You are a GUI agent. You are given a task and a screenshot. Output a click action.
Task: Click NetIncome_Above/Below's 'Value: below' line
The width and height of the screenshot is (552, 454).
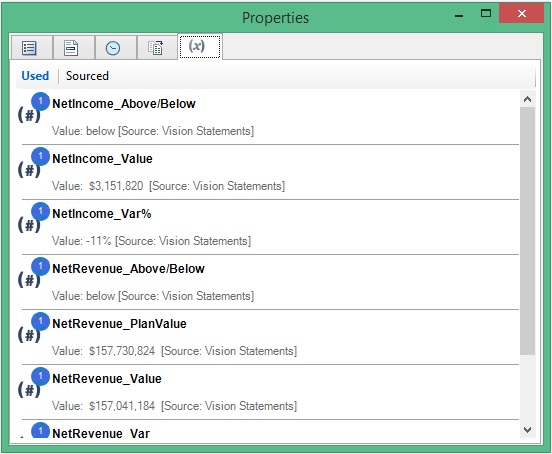tap(153, 131)
